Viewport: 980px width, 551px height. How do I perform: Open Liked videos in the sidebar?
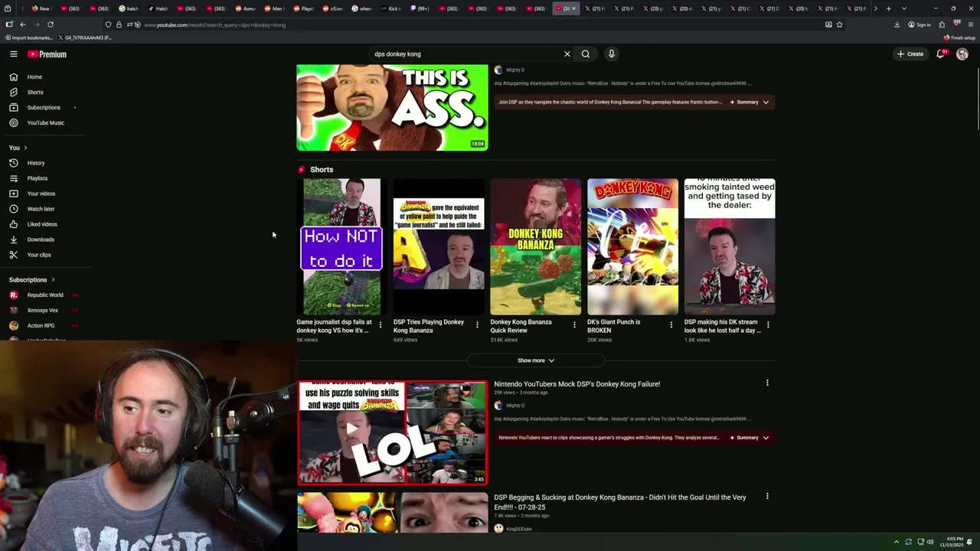tap(43, 224)
